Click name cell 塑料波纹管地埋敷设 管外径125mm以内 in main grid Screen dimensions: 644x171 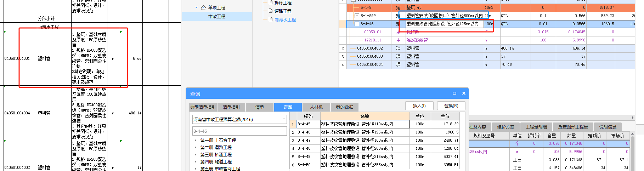pyautogui.click(x=444, y=24)
